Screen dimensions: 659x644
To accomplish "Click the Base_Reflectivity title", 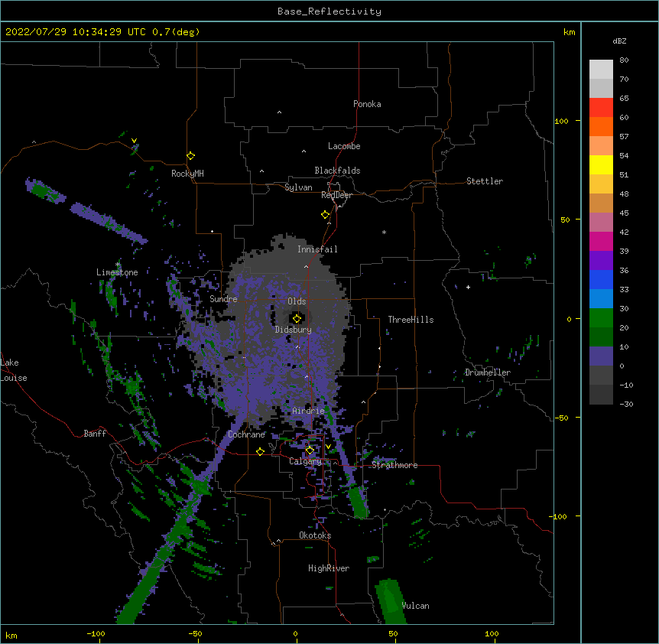I will pos(329,11).
